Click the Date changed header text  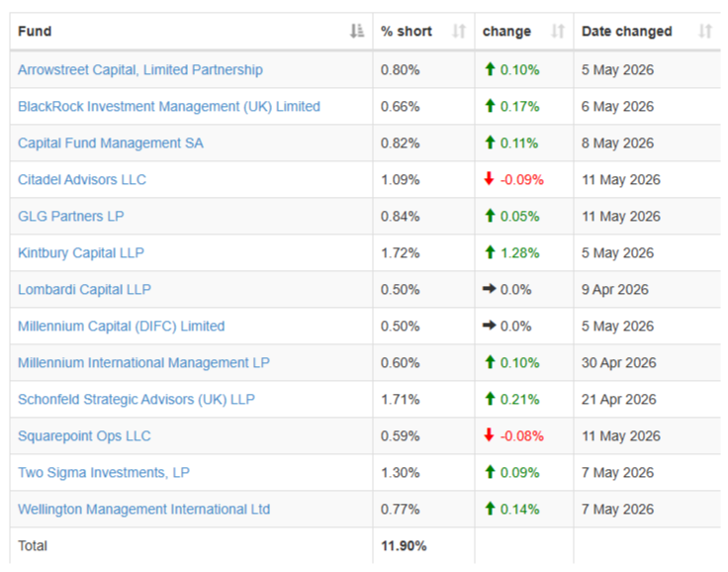(627, 32)
